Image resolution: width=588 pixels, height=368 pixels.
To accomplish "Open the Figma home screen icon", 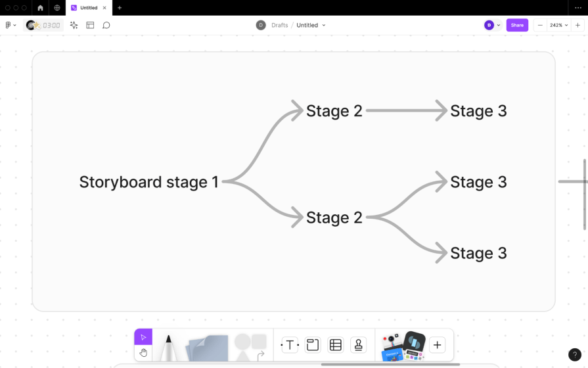I will click(40, 7).
